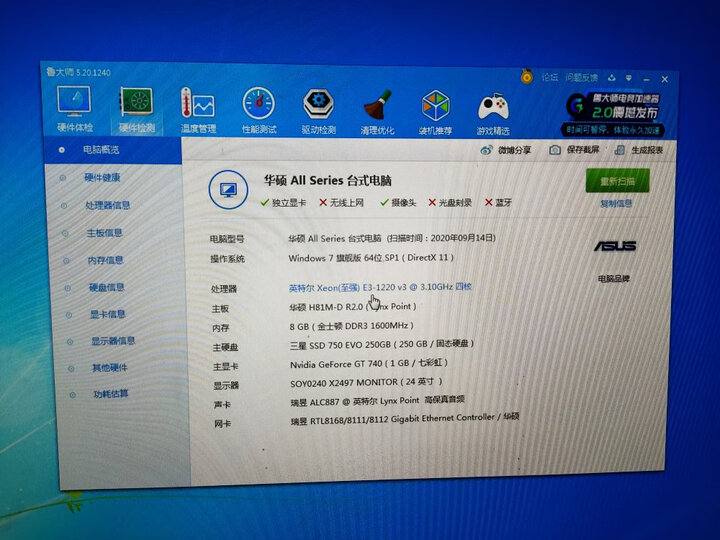720x540 pixels.
Task: Open 温度管理 thermometer icon
Action: tap(198, 111)
